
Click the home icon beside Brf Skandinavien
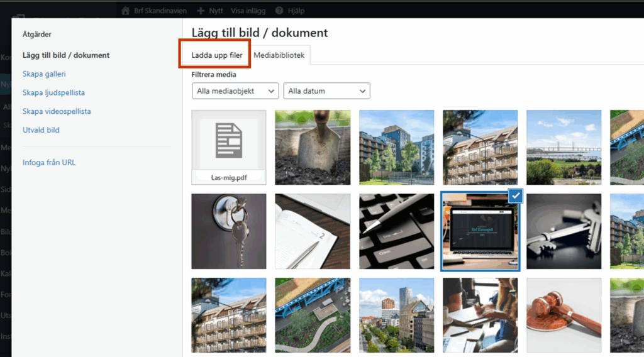(126, 11)
